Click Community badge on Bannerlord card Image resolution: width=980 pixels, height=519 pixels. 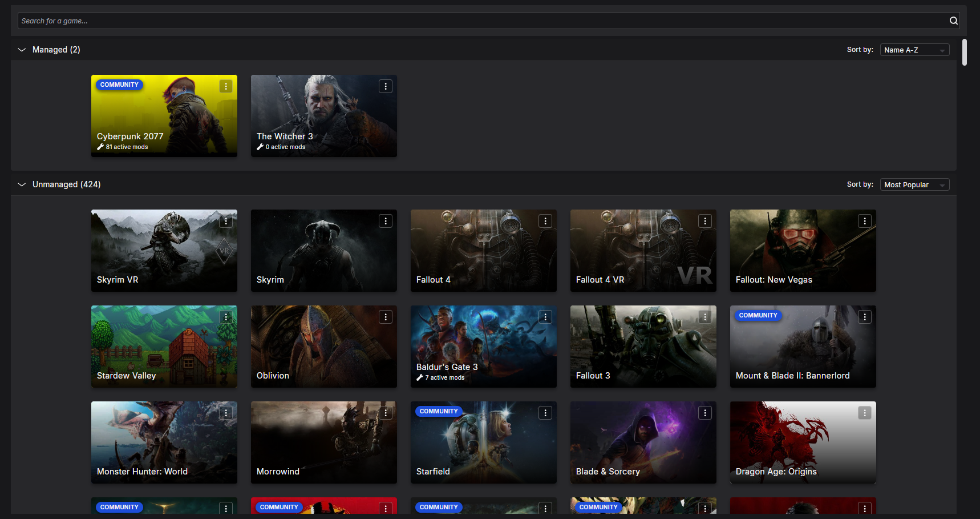click(758, 315)
